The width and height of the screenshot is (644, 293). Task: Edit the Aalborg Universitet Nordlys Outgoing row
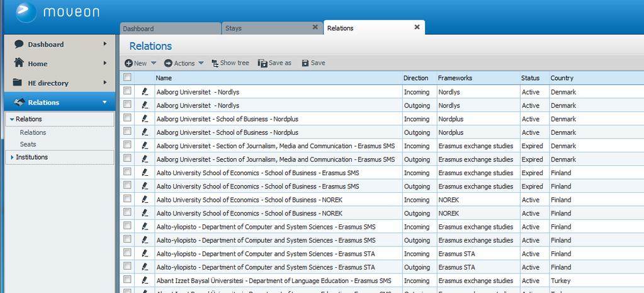tap(145, 105)
